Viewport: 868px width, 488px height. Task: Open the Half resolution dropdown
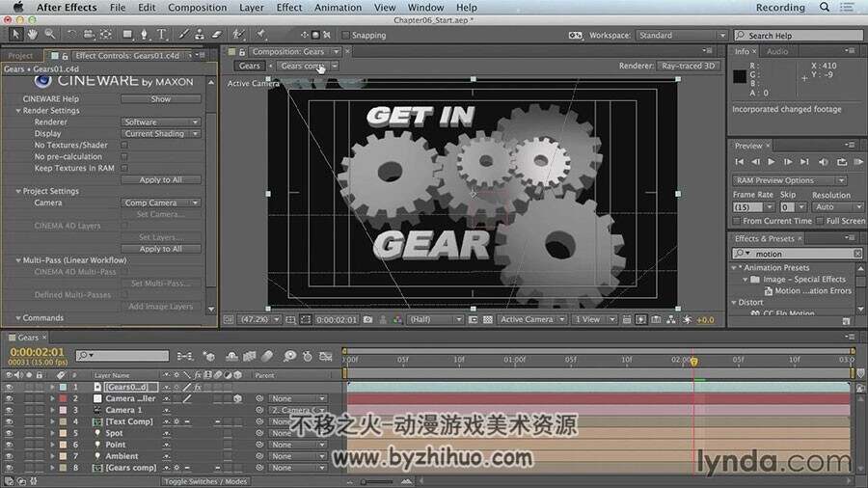click(435, 320)
